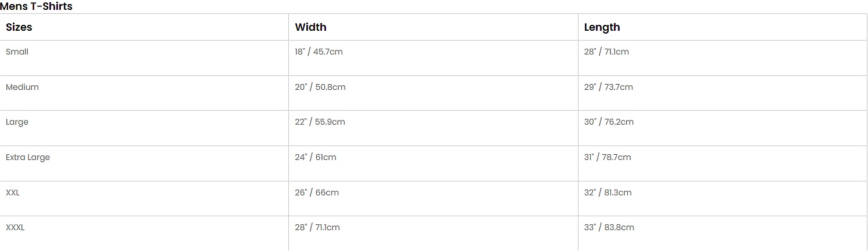Select the 24" / 61cm width cell

315,157
